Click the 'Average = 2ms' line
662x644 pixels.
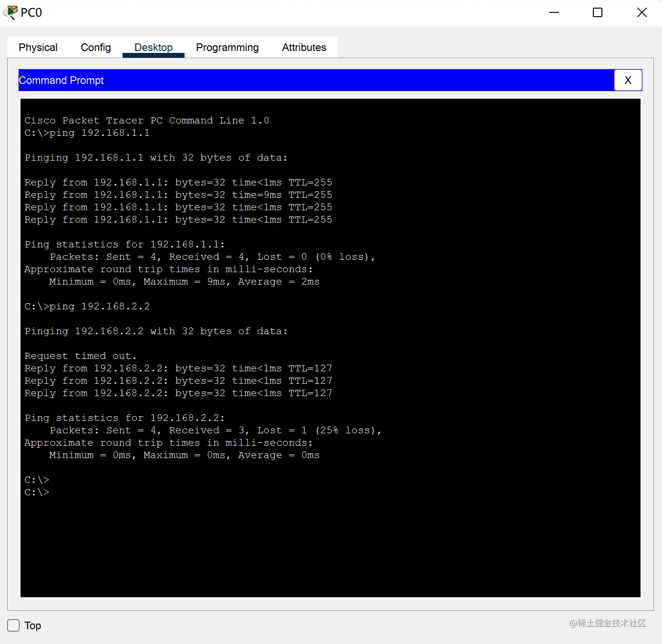185,282
